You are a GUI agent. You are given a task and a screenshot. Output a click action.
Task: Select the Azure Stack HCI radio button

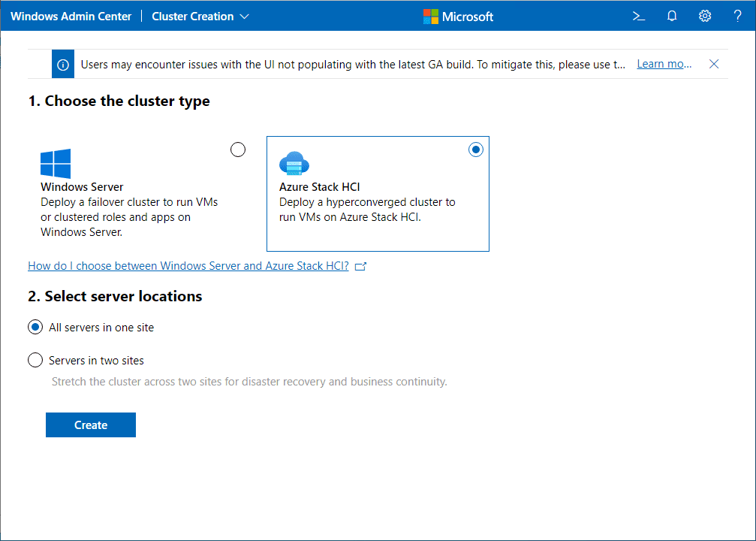click(475, 150)
